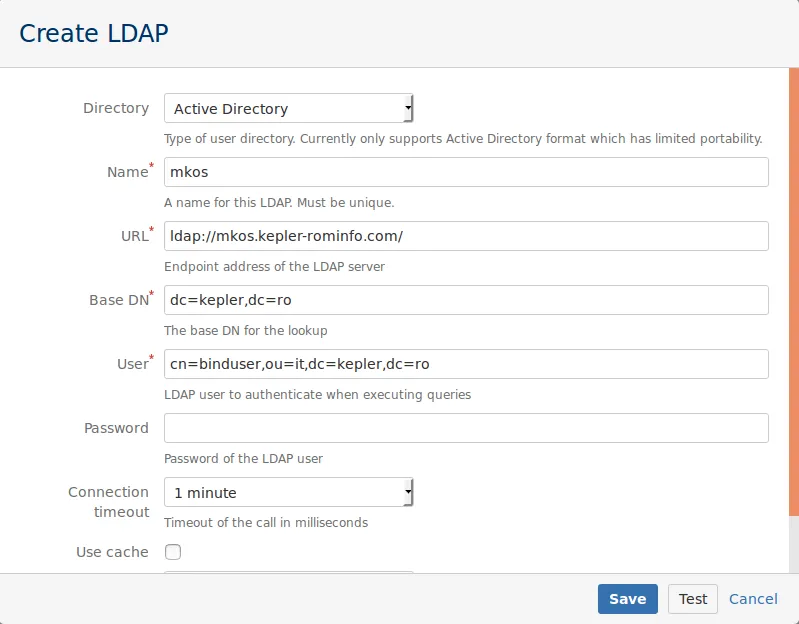Edit the URL field with ldap address
The height and width of the screenshot is (624, 799).
pyautogui.click(x=466, y=236)
